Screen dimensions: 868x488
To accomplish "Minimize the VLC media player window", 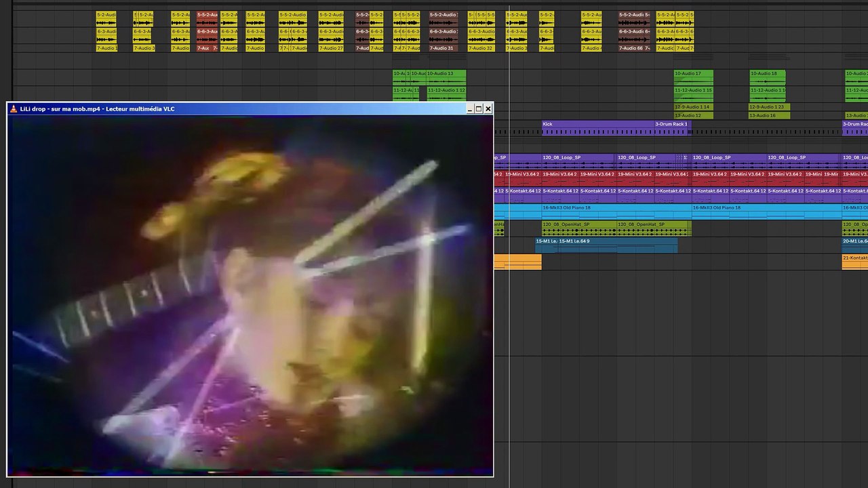I will click(x=470, y=108).
